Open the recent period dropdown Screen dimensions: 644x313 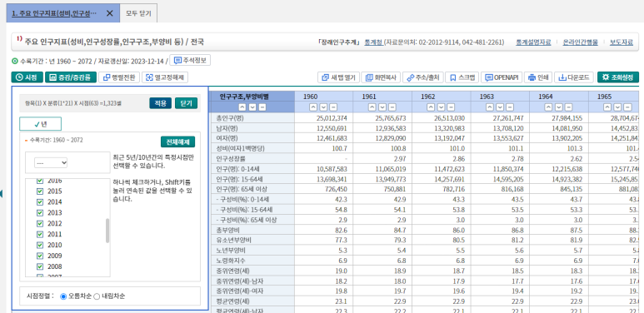click(51, 163)
